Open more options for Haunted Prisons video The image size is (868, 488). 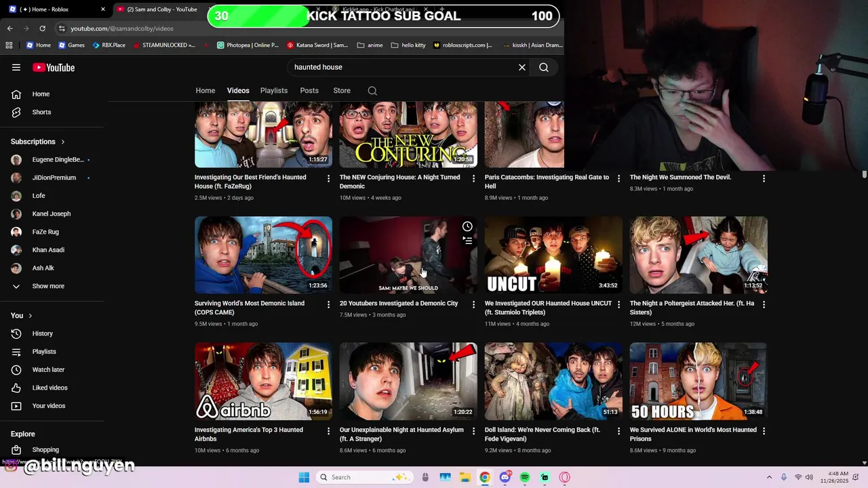764,430
